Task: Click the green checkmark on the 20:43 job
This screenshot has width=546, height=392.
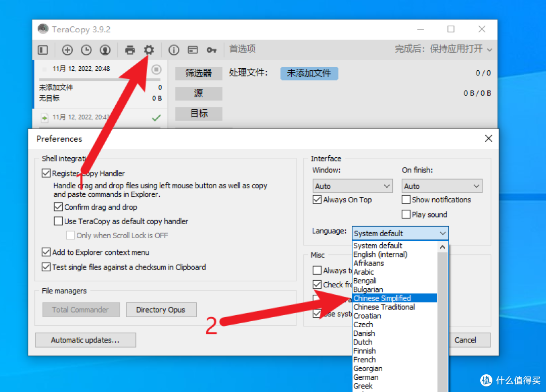Action: click(156, 118)
